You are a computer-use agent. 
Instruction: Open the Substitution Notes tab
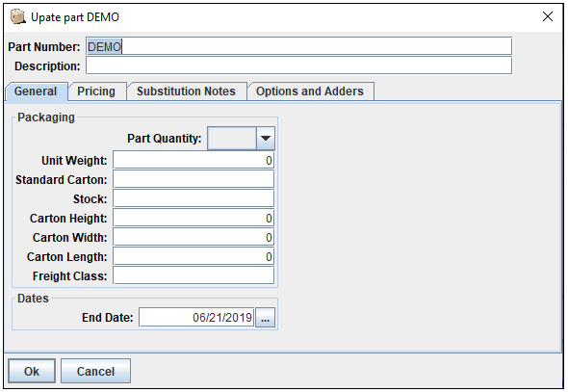point(186,91)
